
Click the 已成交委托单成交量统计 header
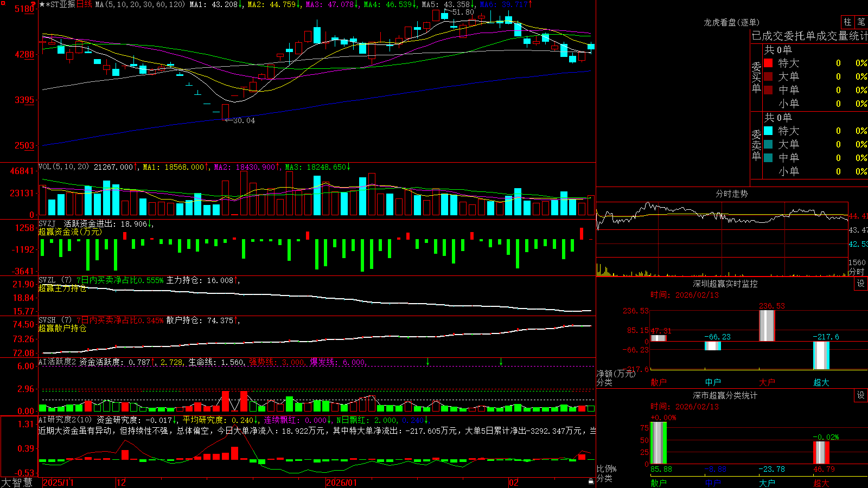point(809,36)
